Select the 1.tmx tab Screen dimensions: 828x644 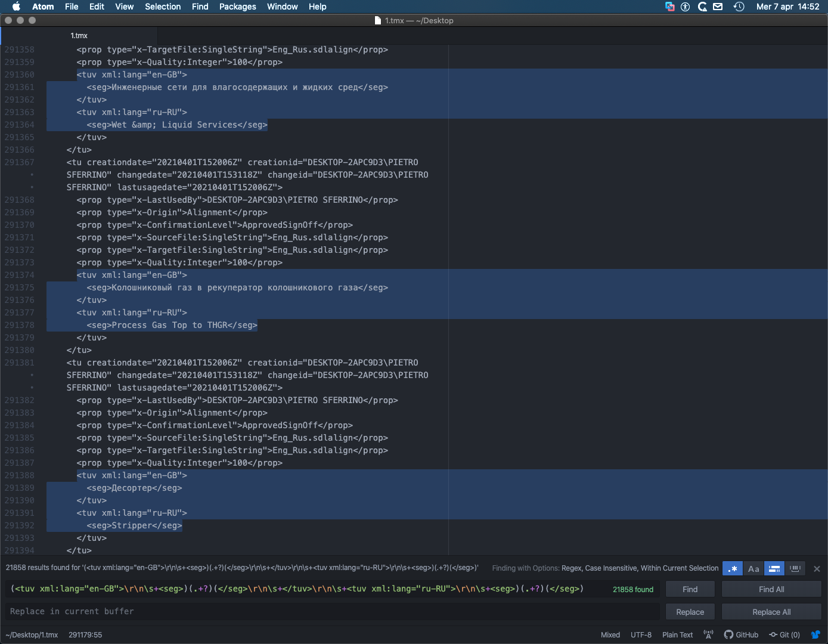[x=79, y=35]
